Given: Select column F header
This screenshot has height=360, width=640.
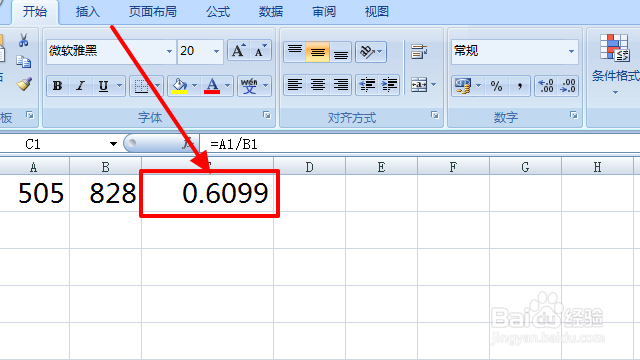Looking at the screenshot, I should point(453,167).
